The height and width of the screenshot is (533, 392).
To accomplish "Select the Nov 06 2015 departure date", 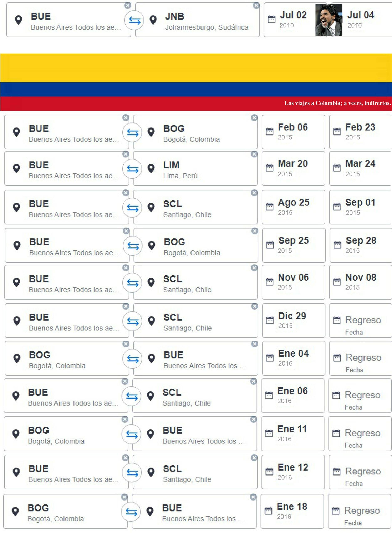I will tap(293, 282).
